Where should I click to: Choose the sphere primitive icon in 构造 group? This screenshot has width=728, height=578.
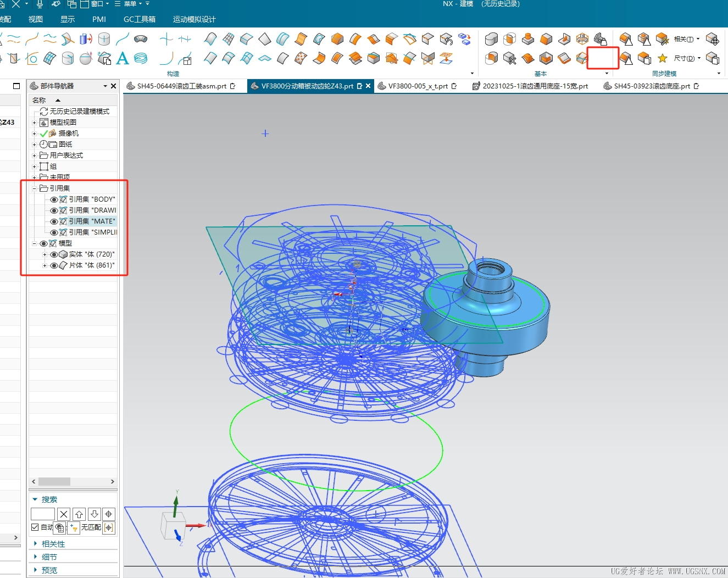tap(86, 58)
